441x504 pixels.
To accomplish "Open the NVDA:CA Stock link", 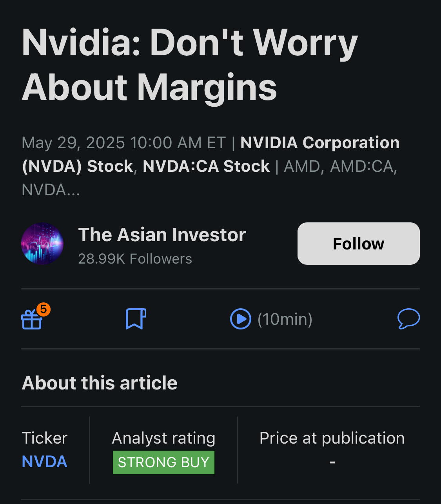I will pyautogui.click(x=206, y=166).
